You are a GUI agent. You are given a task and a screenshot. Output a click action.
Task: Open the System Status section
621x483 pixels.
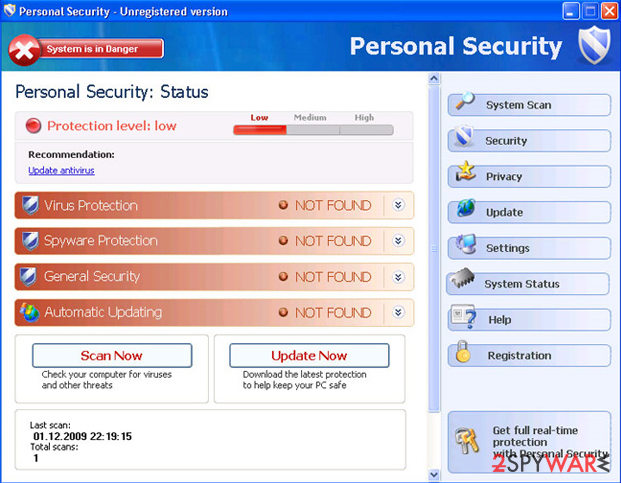[x=528, y=284]
